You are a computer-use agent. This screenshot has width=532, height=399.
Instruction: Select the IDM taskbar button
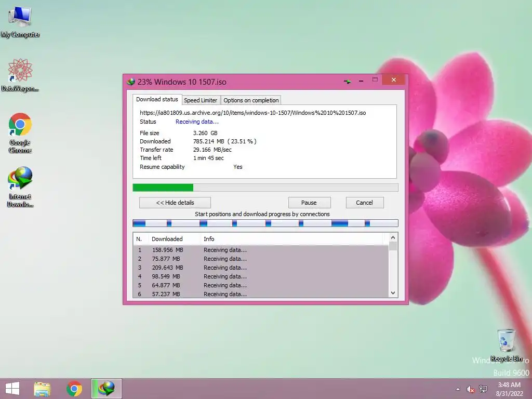point(106,389)
